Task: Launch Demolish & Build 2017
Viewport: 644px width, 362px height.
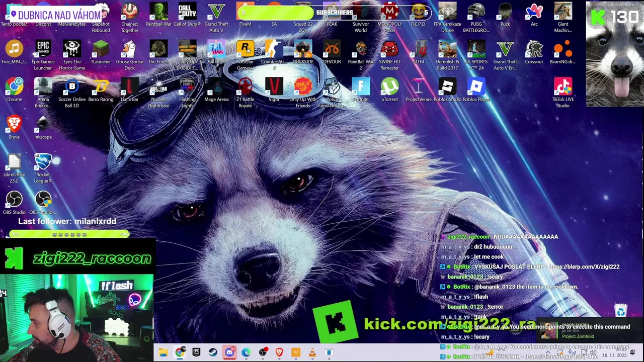Action: click(447, 55)
